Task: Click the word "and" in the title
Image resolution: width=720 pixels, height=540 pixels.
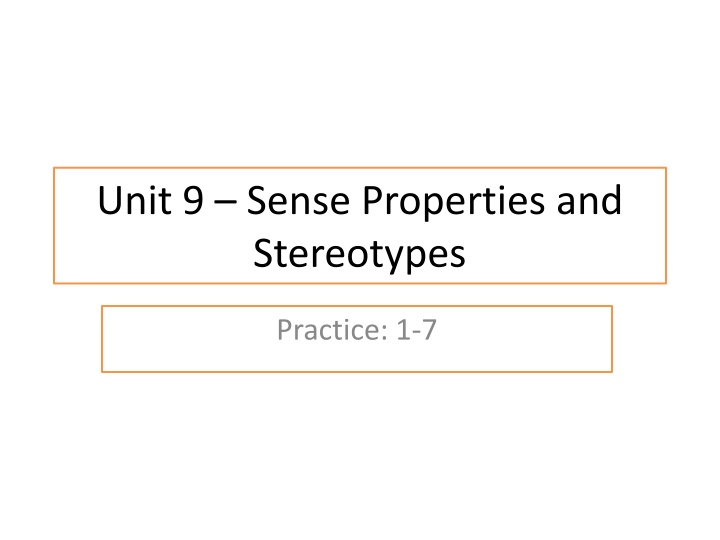Action: click(x=589, y=200)
